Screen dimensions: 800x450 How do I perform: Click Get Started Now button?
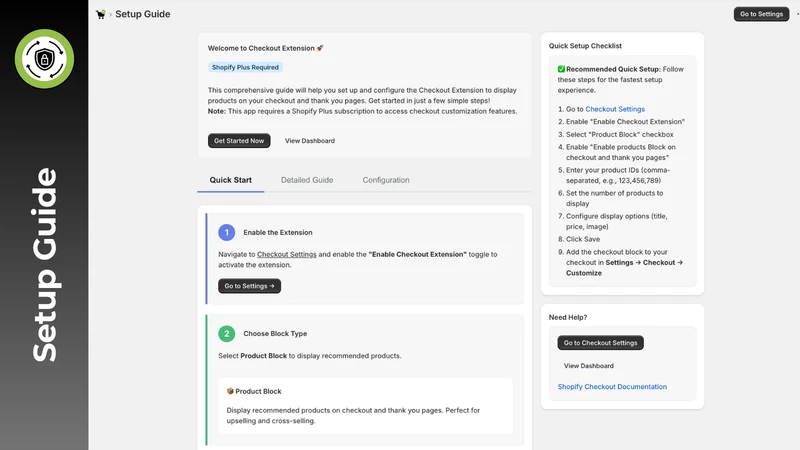click(239, 141)
